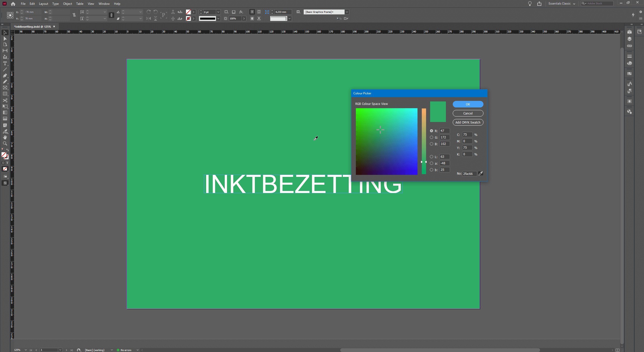Select the a radio button

point(432,163)
